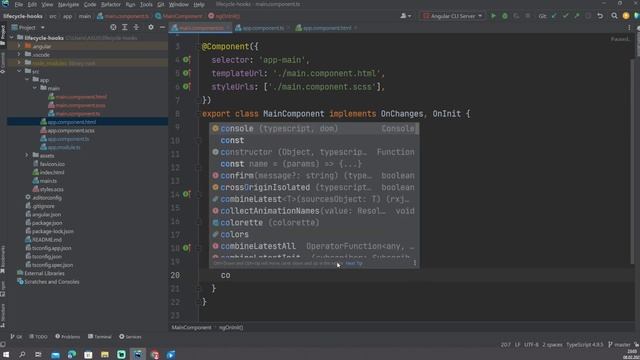Click the green Run button

493,16
